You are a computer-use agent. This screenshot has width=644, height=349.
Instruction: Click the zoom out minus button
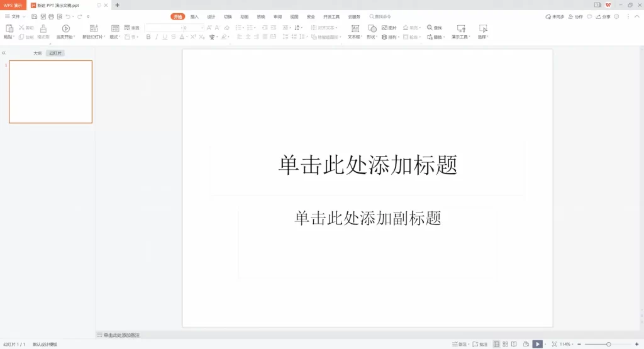(x=579, y=344)
